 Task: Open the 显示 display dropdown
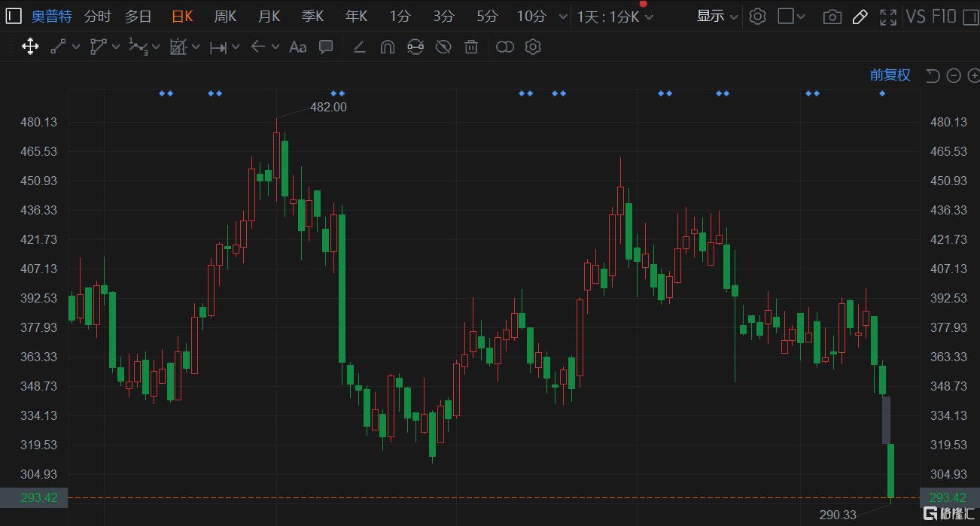click(x=717, y=16)
